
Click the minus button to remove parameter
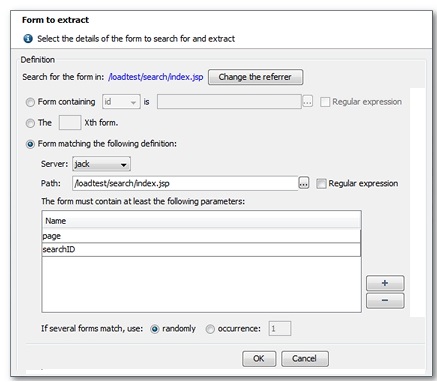tap(385, 300)
